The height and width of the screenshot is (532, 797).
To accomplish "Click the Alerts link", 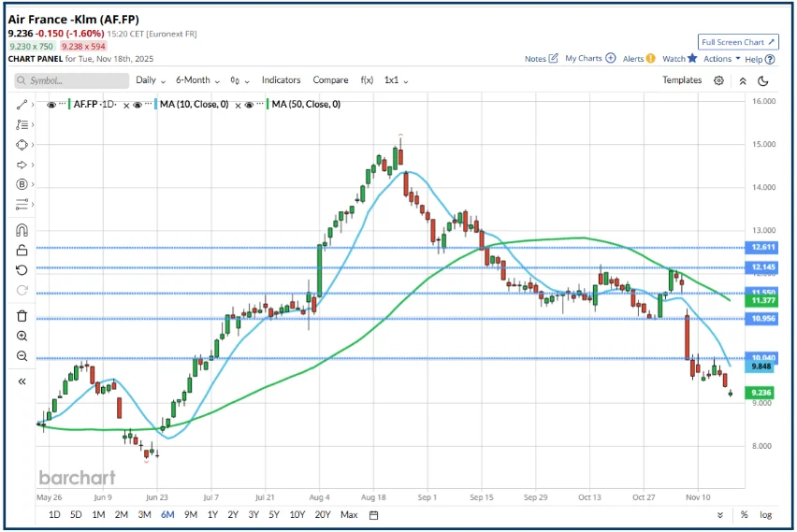I will (633, 59).
